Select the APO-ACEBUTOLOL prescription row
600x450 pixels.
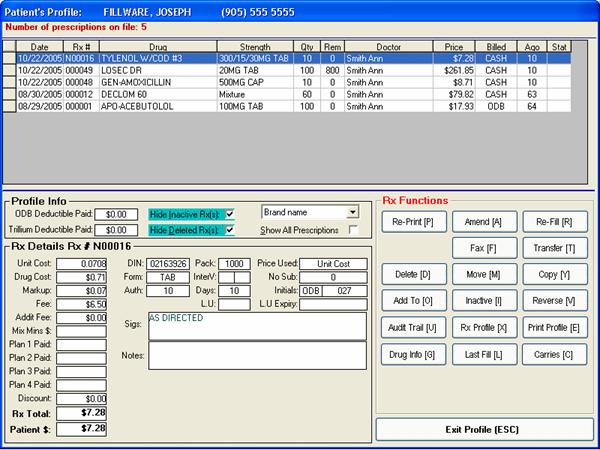293,106
